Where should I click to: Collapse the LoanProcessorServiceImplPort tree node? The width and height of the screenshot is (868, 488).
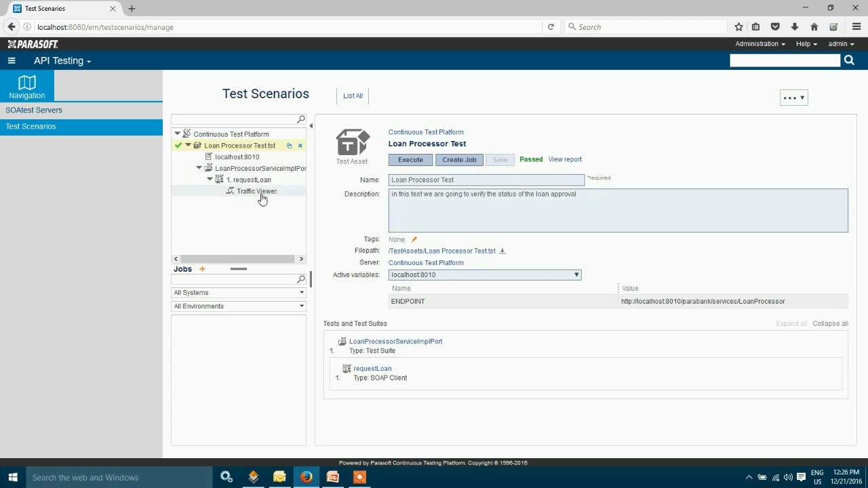pos(199,168)
